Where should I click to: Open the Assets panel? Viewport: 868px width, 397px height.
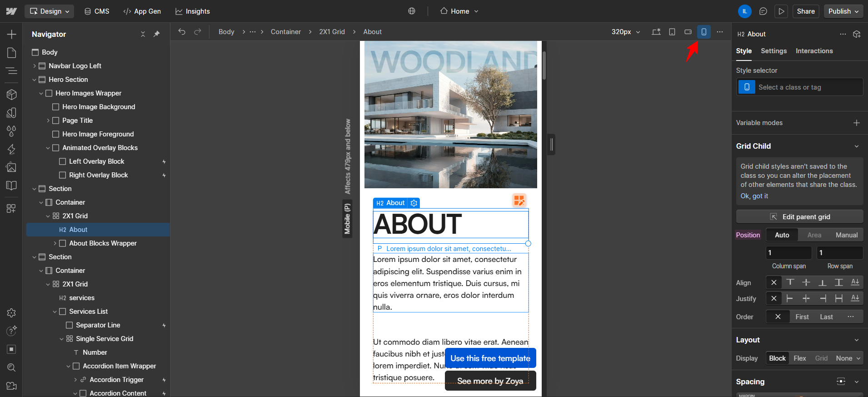pos(11,167)
